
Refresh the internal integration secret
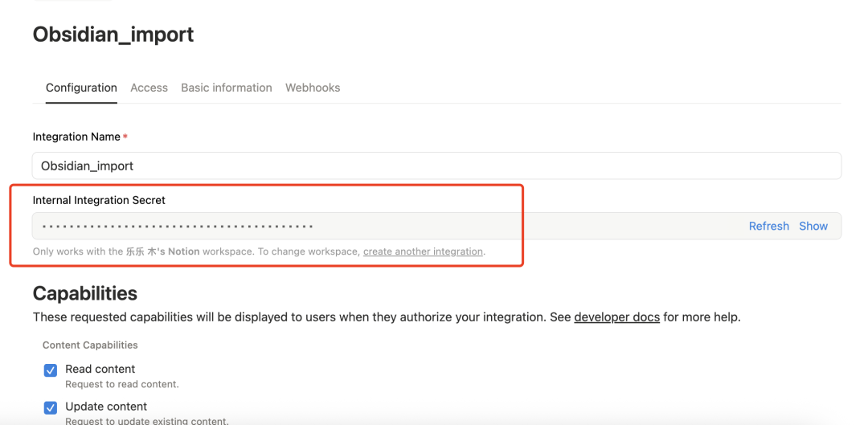768,227
